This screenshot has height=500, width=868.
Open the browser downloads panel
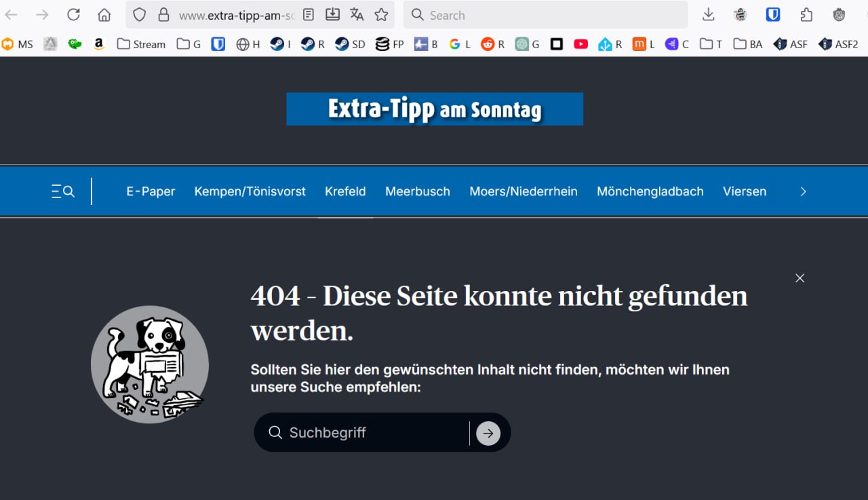tap(708, 15)
